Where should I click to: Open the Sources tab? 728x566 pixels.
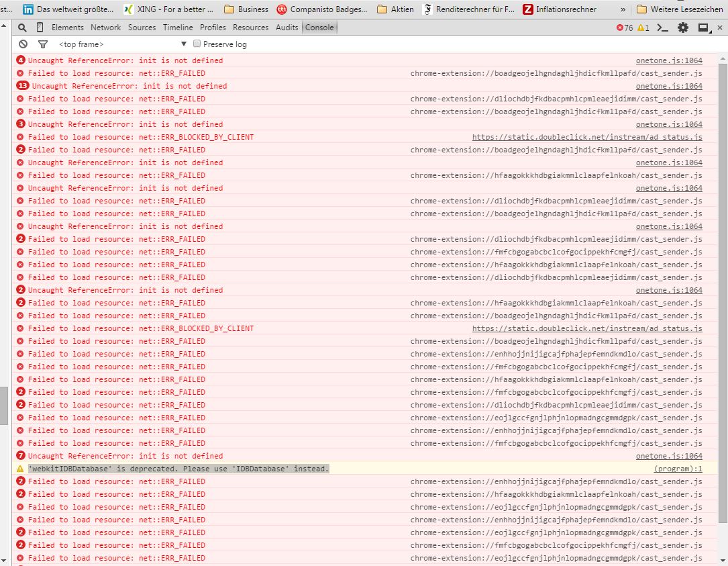pos(142,28)
